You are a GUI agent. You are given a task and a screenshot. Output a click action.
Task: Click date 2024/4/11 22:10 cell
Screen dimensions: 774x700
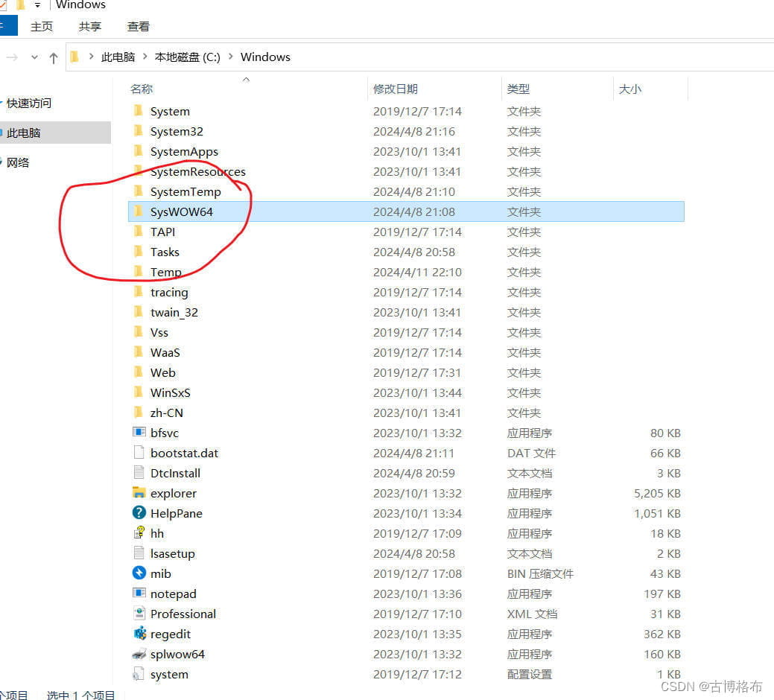[417, 273]
